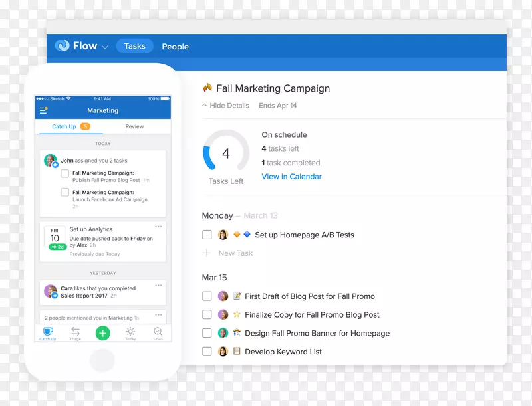Open the Flow dropdown chevron
Viewport: 532px width, 406px height.
pyautogui.click(x=105, y=47)
